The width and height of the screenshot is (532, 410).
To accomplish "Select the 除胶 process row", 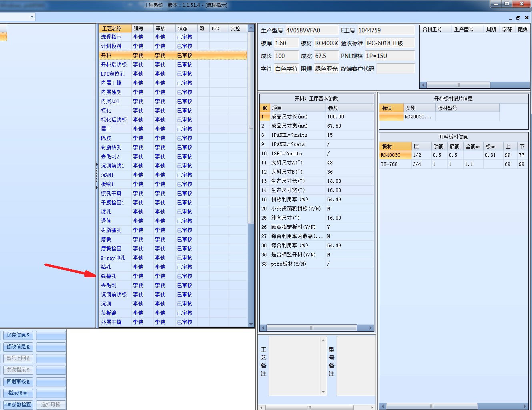I will pos(173,138).
